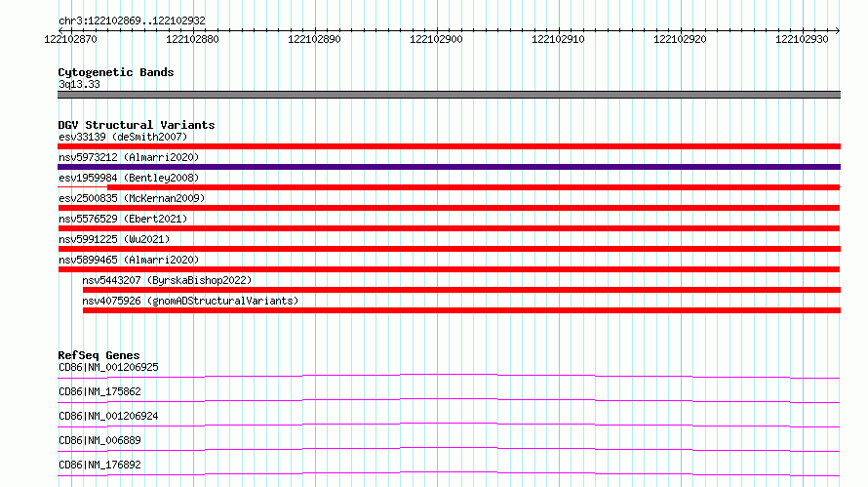This screenshot has height=487, width=868.
Task: Click ruler position label 122102890
Action: pos(314,39)
